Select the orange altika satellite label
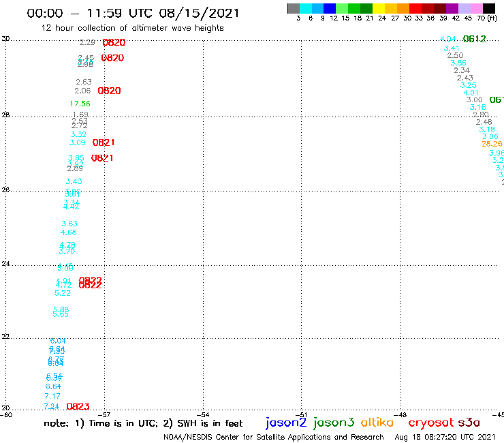 point(377,422)
